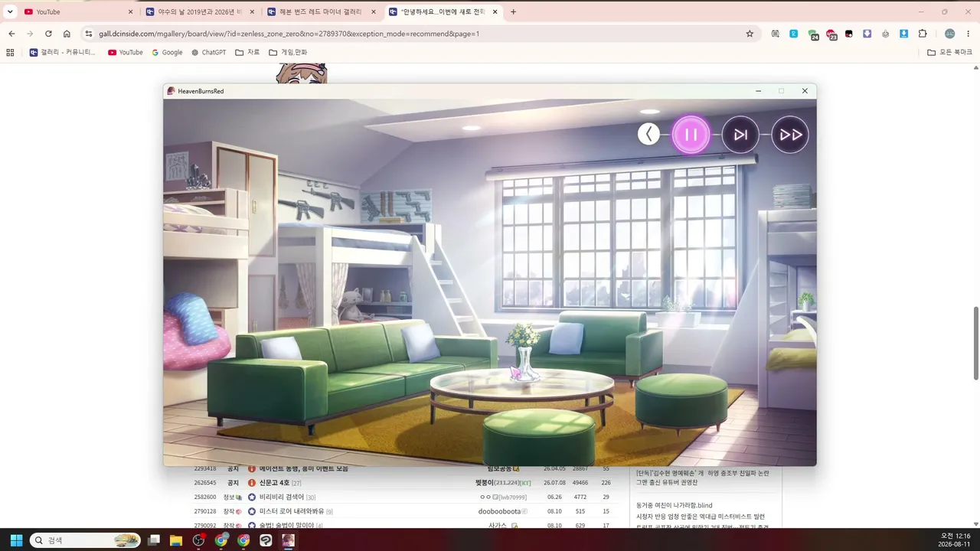The image size is (980, 551).
Task: Open the tab search dropdown arrow
Action: click(x=10, y=11)
